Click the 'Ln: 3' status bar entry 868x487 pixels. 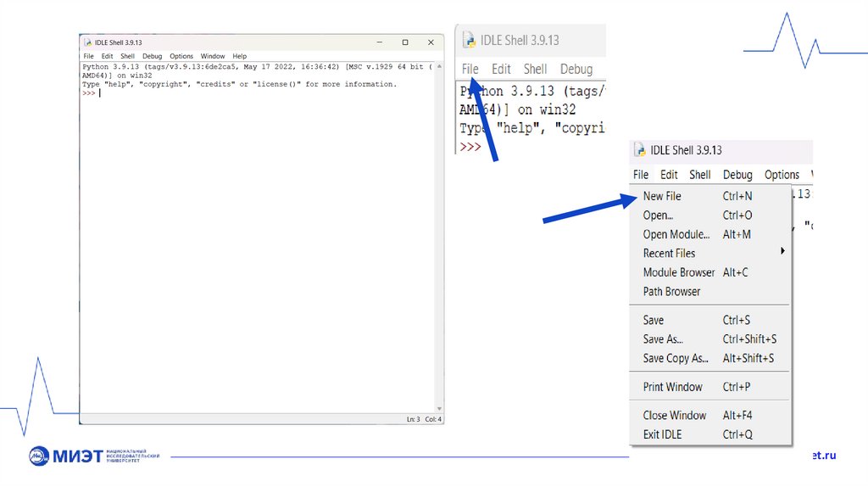(x=413, y=419)
